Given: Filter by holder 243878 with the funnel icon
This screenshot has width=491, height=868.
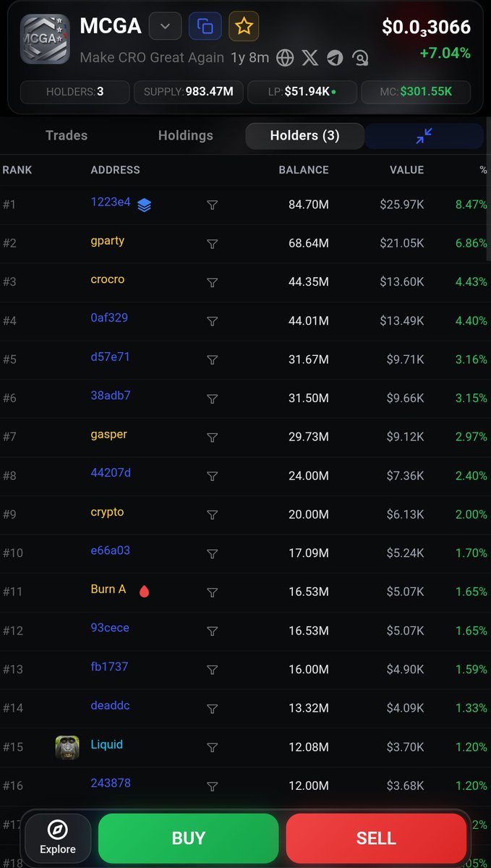Looking at the screenshot, I should click(x=212, y=786).
